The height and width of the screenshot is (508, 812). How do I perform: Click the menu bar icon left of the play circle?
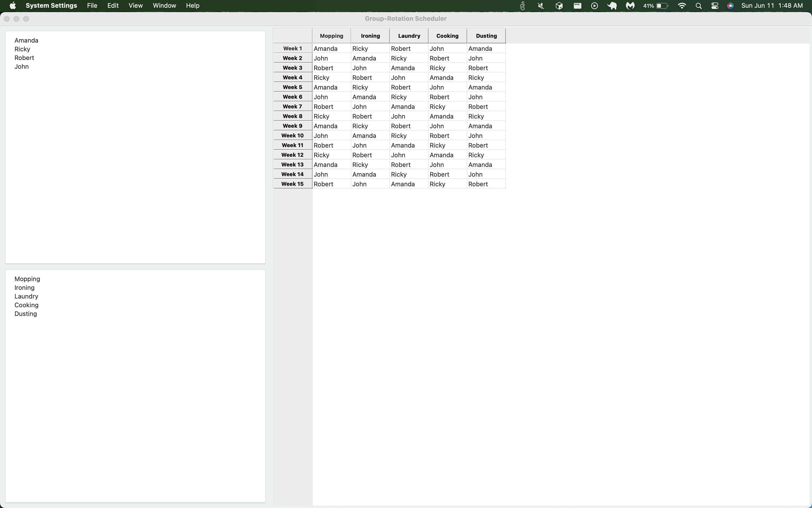(577, 6)
